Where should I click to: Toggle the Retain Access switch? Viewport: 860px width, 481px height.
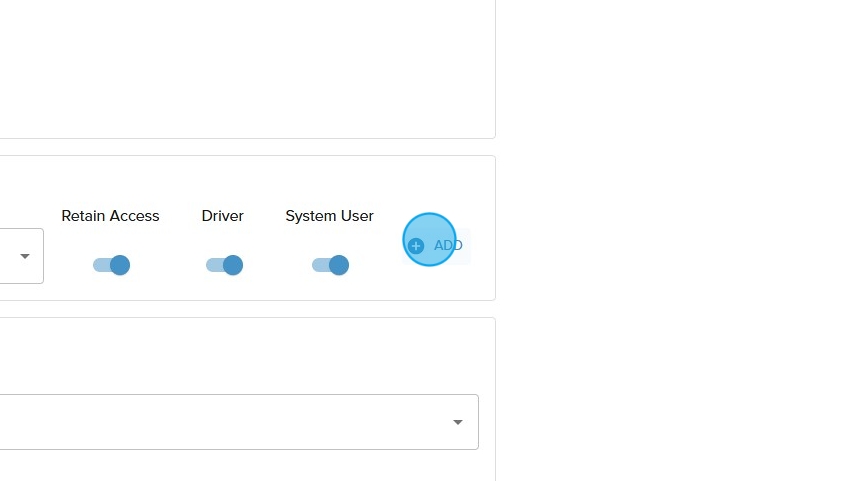(x=111, y=265)
